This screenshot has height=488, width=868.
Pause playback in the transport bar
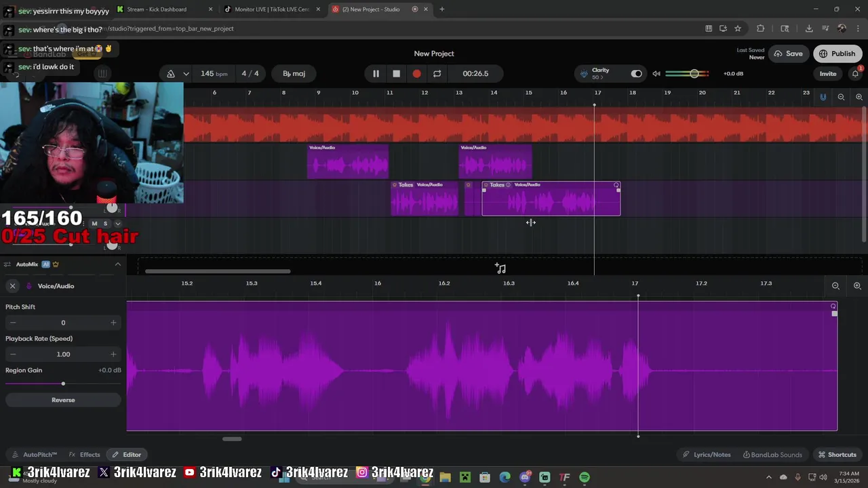(376, 73)
